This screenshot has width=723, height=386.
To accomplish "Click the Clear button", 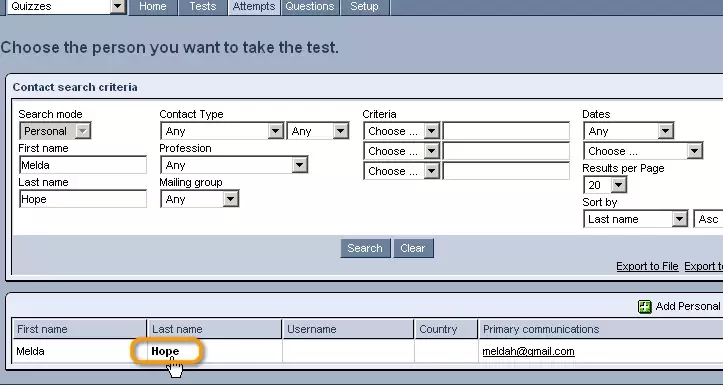I will [413, 248].
